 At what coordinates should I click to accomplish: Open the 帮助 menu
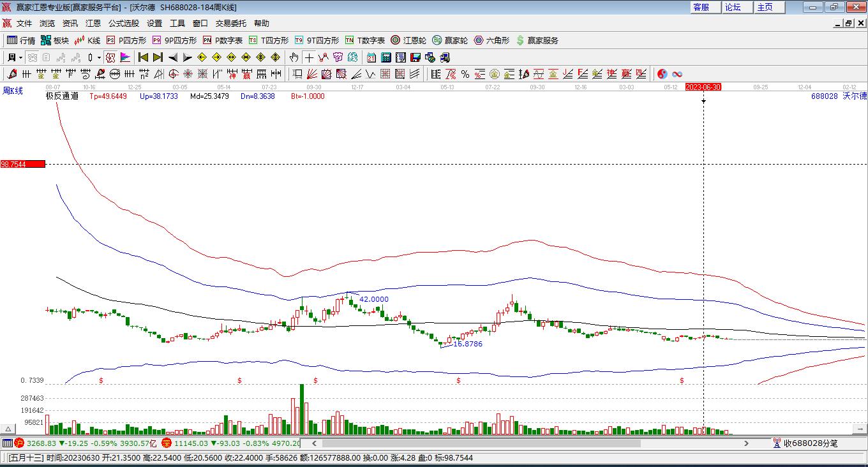(x=262, y=24)
